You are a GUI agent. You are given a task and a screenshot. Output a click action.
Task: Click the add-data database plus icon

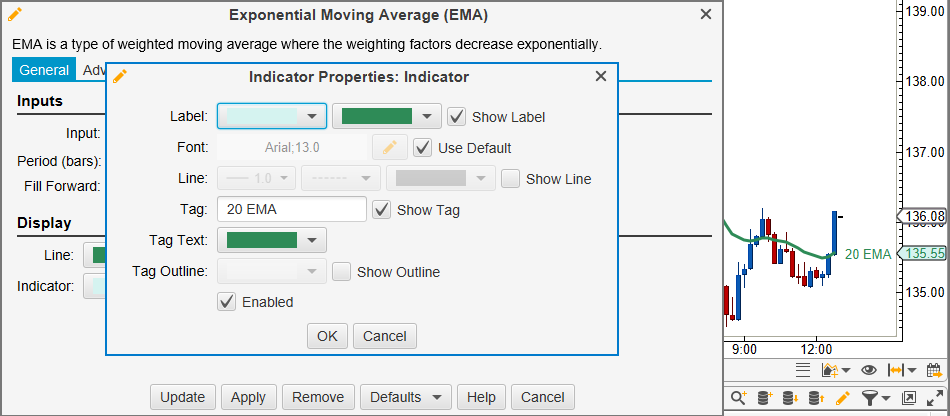[763, 398]
